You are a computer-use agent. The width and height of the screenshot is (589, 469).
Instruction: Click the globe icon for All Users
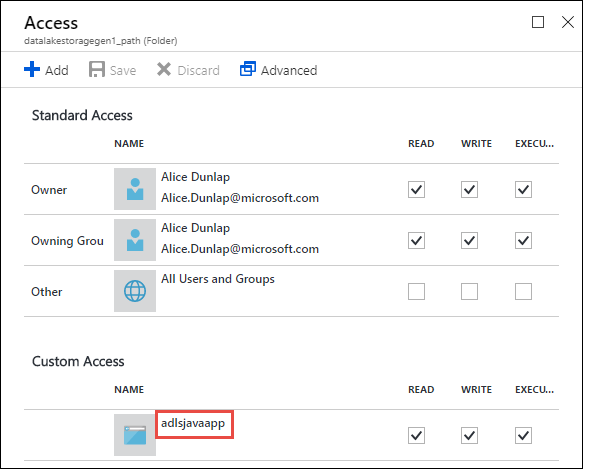click(x=135, y=291)
